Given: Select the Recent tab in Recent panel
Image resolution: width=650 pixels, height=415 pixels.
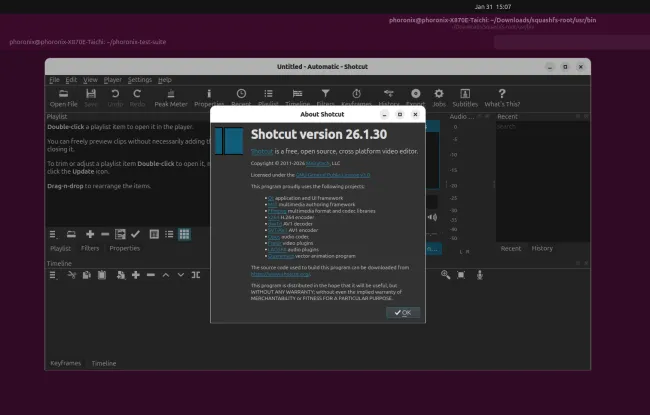Looking at the screenshot, I should pos(511,248).
